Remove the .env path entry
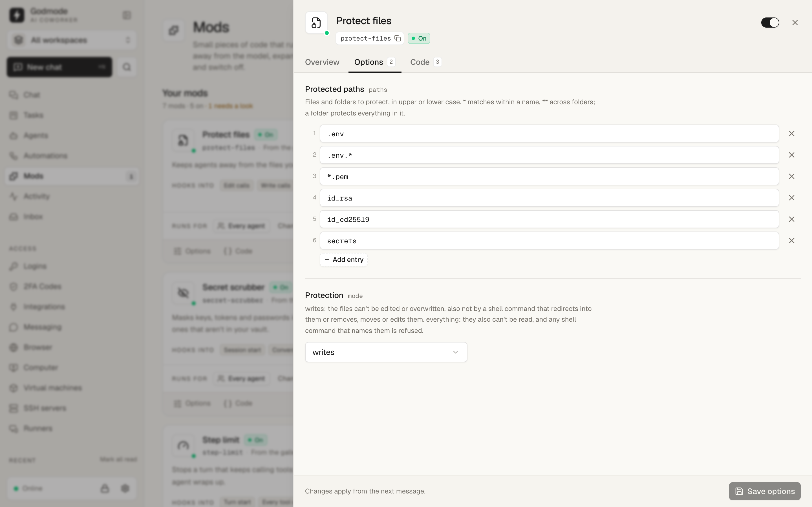This screenshot has width=812, height=507. pyautogui.click(x=791, y=134)
